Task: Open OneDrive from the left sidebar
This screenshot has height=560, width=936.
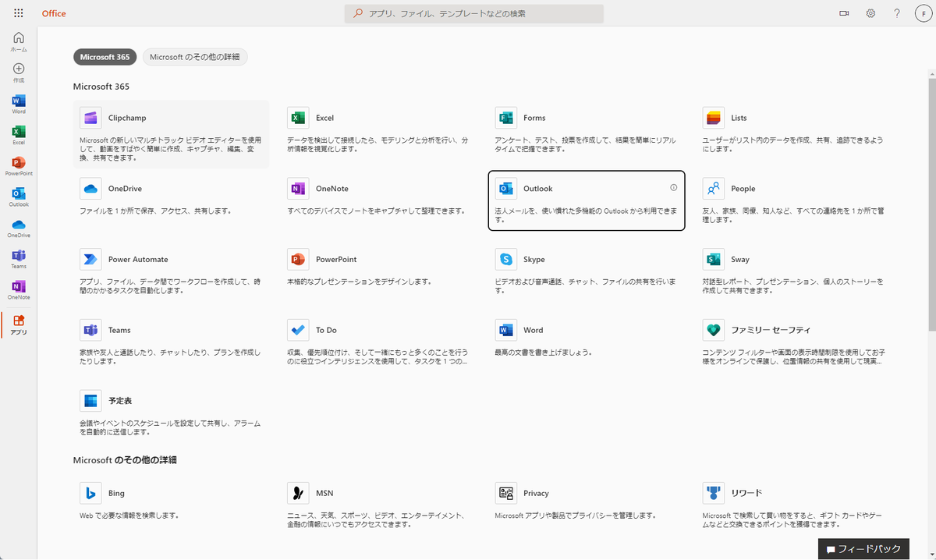Action: (19, 229)
